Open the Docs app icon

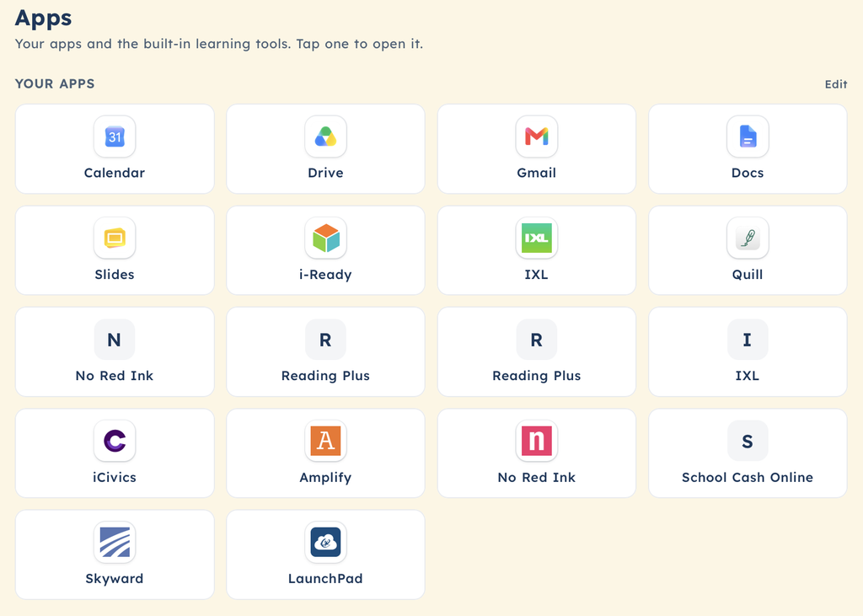pyautogui.click(x=748, y=137)
